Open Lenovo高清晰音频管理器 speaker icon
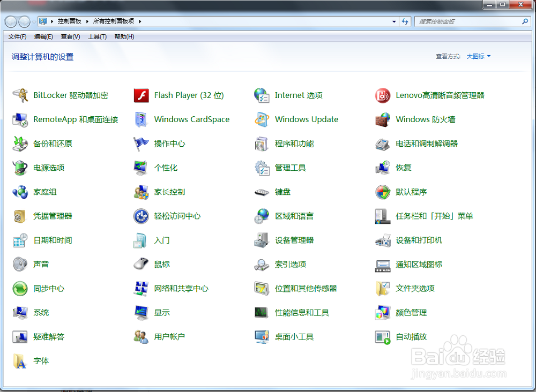 click(383, 95)
